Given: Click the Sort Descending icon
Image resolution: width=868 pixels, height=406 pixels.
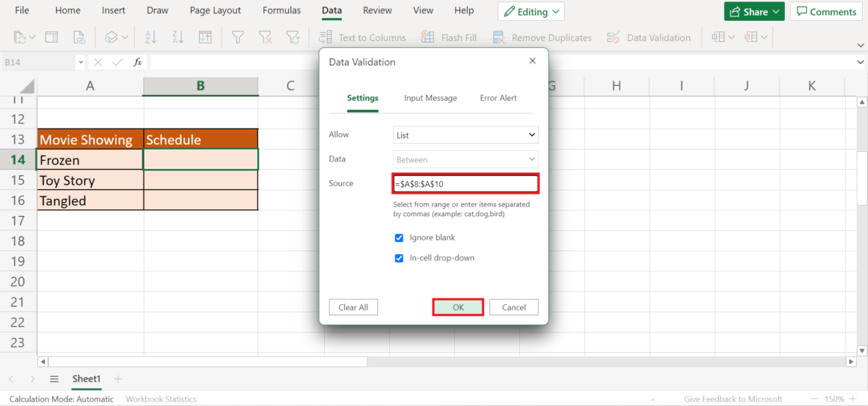Looking at the screenshot, I should pos(177,37).
